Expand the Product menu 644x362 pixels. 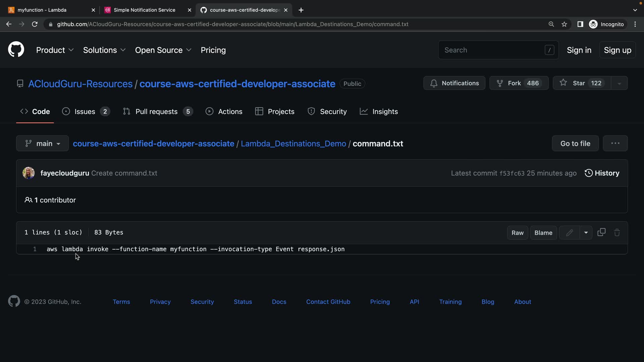coord(55,50)
